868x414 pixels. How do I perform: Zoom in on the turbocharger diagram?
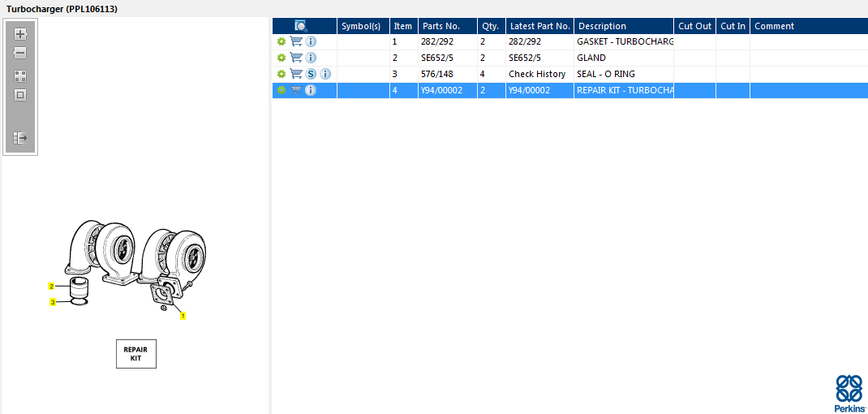click(20, 34)
